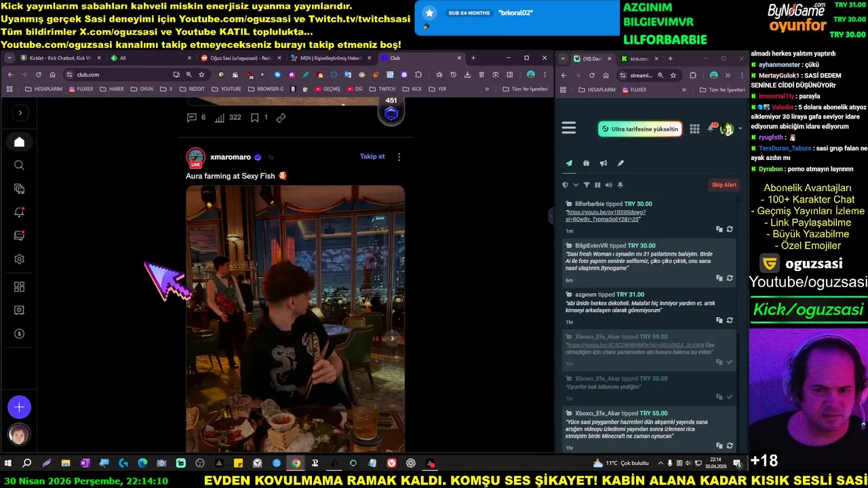The image size is (868, 488).
Task: Select the pen icon tab in Streamlabs
Action: [x=620, y=163]
